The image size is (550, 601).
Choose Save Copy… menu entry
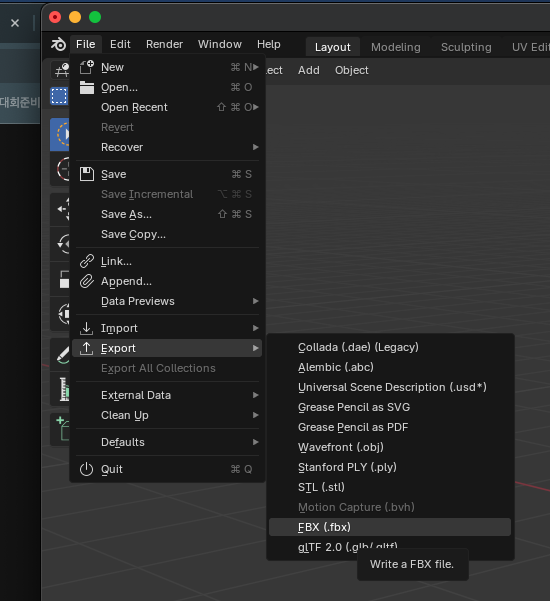click(x=167, y=234)
